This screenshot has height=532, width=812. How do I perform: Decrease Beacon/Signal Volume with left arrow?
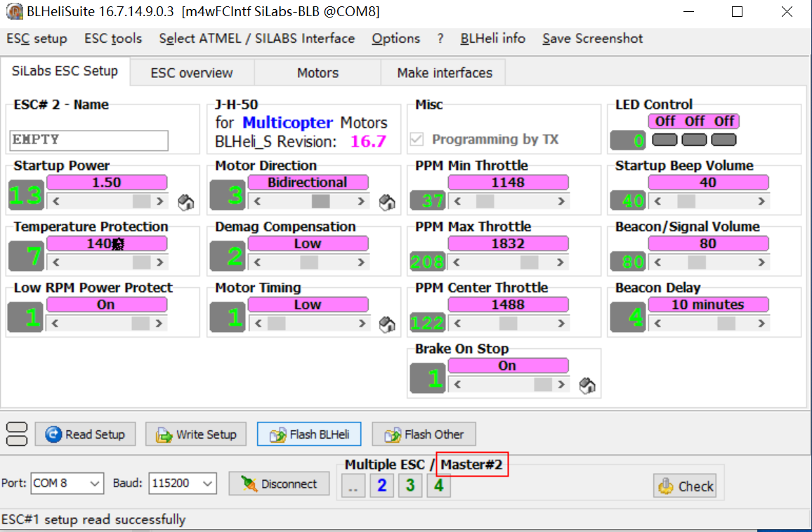pyautogui.click(x=657, y=262)
